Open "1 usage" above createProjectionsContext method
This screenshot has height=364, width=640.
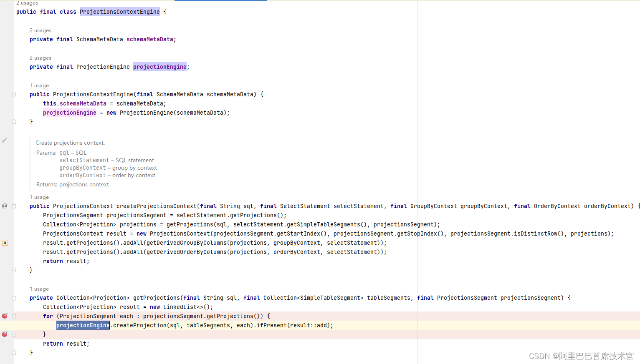[39, 197]
